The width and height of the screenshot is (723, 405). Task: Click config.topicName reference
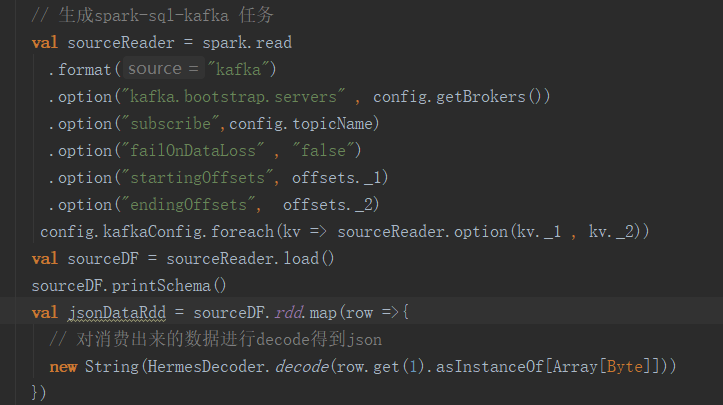[301, 124]
